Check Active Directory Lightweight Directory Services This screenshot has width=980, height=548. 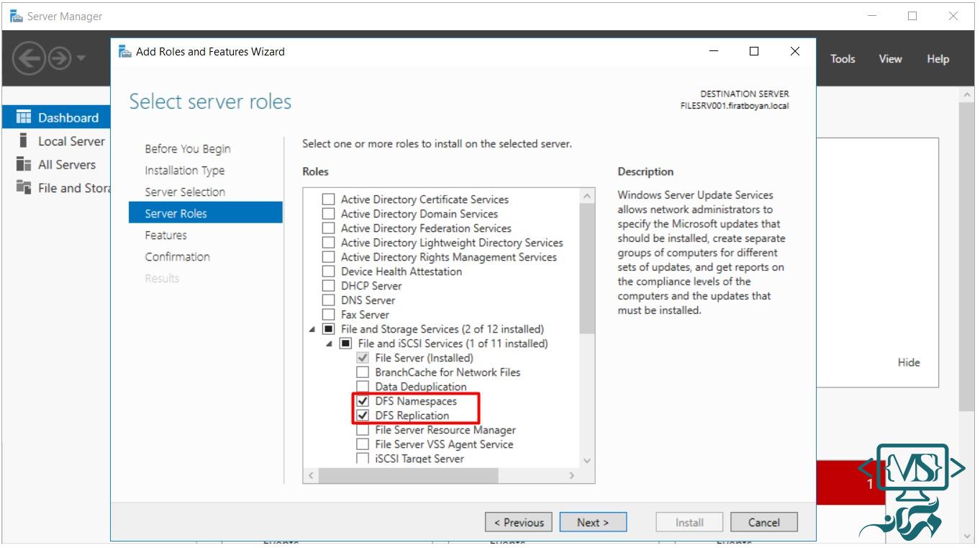tap(328, 243)
